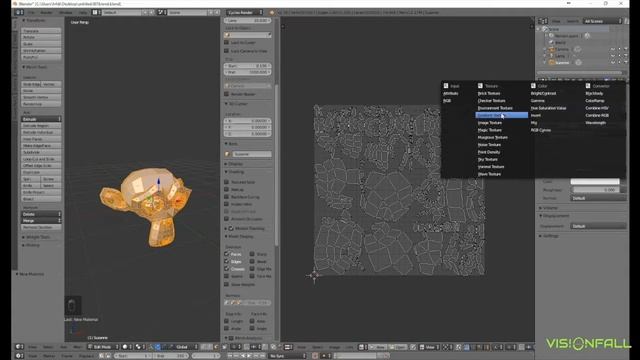Enable Lock Camera to View checkbox
Viewport: 640px width, 360px height.
(x=227, y=51)
